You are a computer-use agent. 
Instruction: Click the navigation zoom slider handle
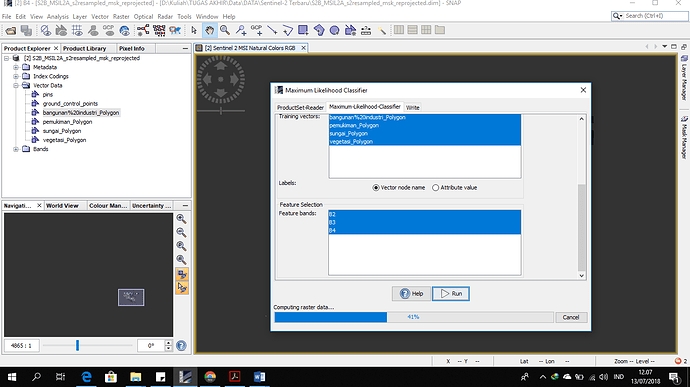pos(77,345)
